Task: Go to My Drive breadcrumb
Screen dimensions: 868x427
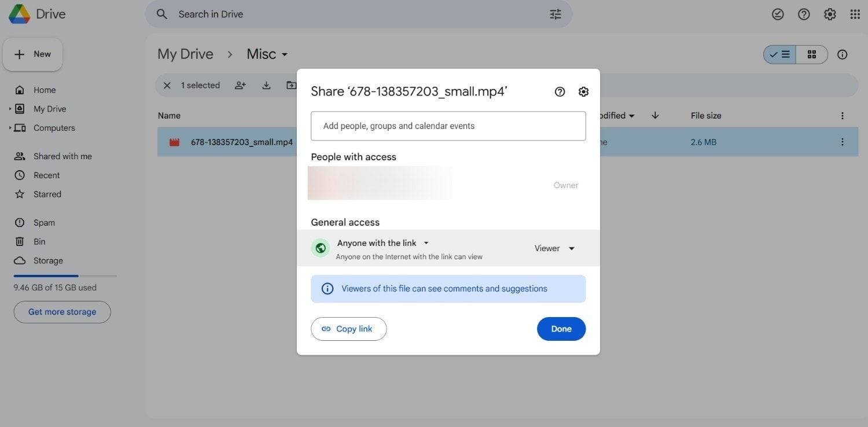Action: [x=185, y=54]
